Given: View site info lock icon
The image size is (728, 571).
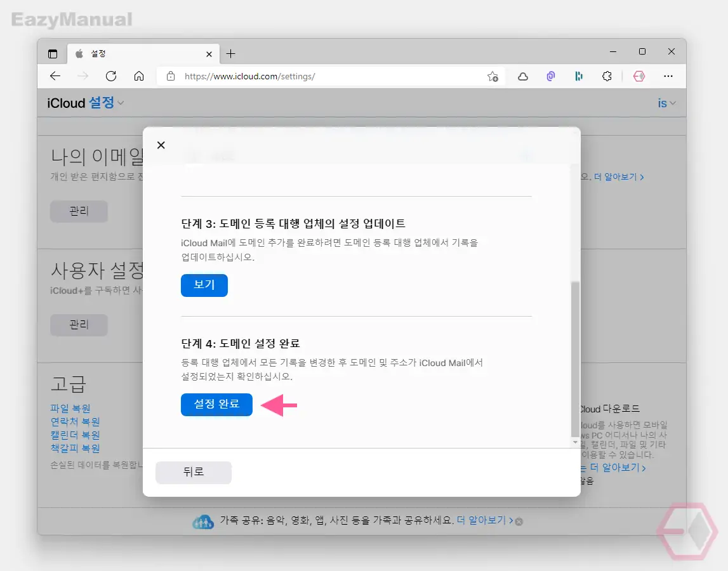Looking at the screenshot, I should tap(170, 76).
